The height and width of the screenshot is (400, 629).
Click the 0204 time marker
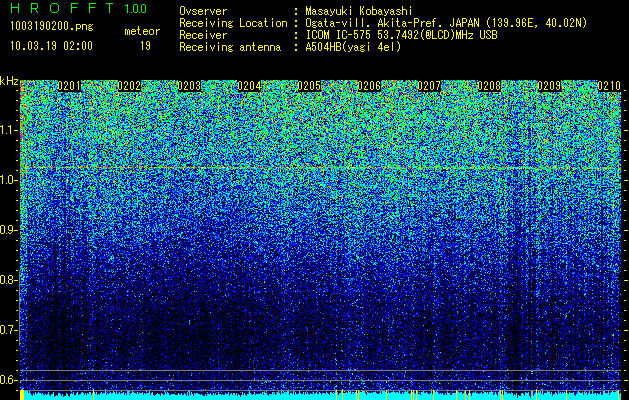click(249, 86)
